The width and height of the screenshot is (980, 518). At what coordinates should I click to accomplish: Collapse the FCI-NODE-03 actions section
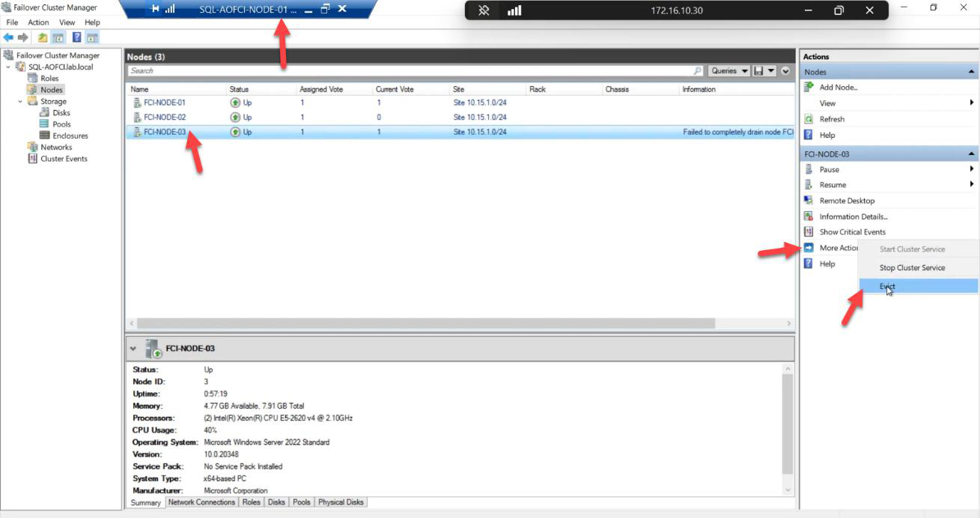972,154
